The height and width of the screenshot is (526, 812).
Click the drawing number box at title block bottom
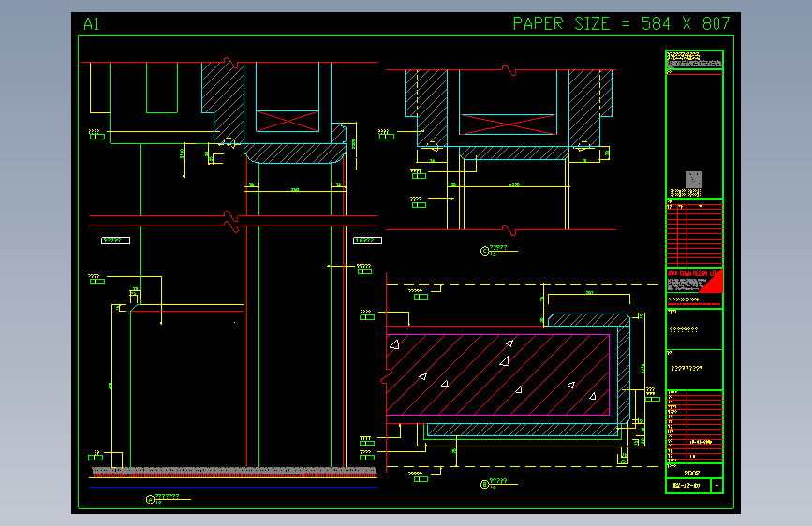[688, 486]
